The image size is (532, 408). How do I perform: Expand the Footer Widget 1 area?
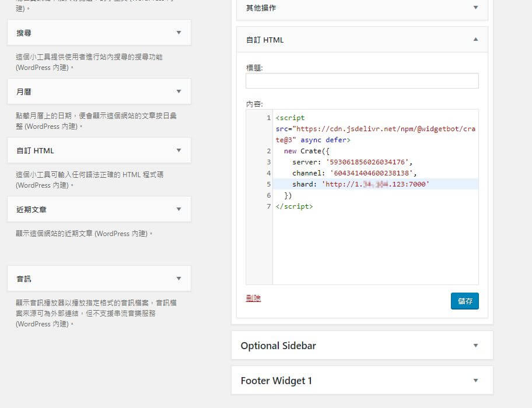[x=475, y=380]
